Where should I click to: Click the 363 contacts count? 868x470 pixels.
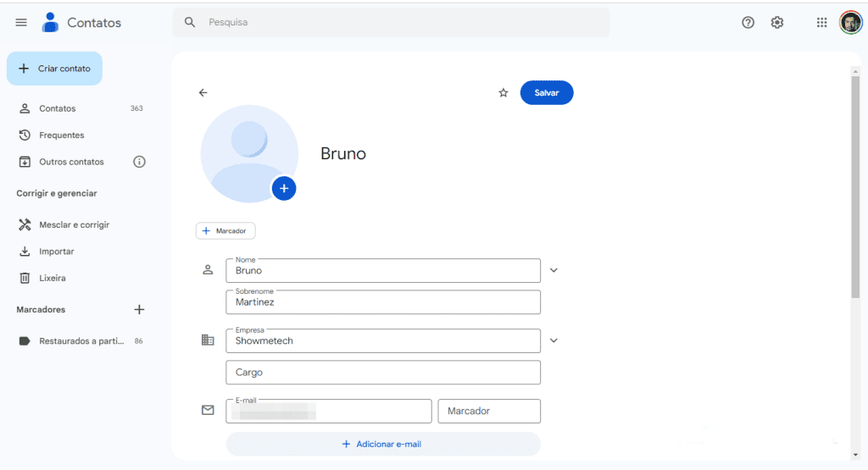pyautogui.click(x=136, y=108)
